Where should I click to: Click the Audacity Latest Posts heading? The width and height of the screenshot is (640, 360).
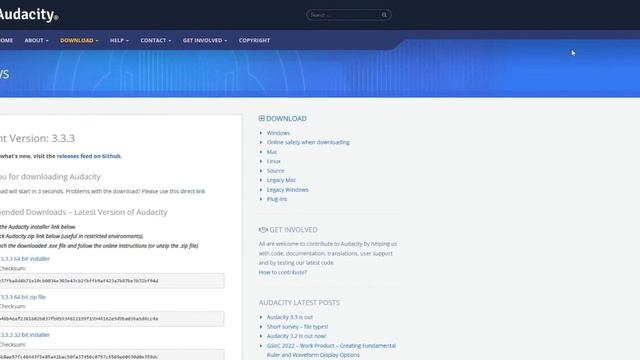299,302
